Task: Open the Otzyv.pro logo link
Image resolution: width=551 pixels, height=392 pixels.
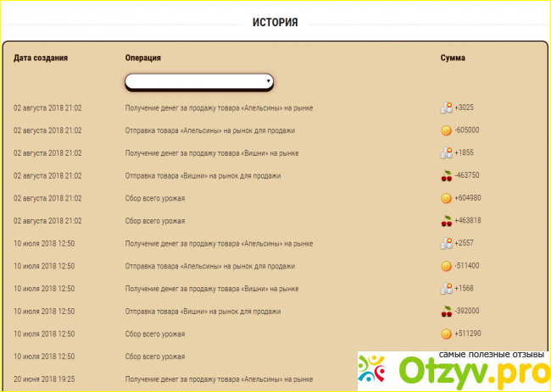Action: (x=454, y=369)
